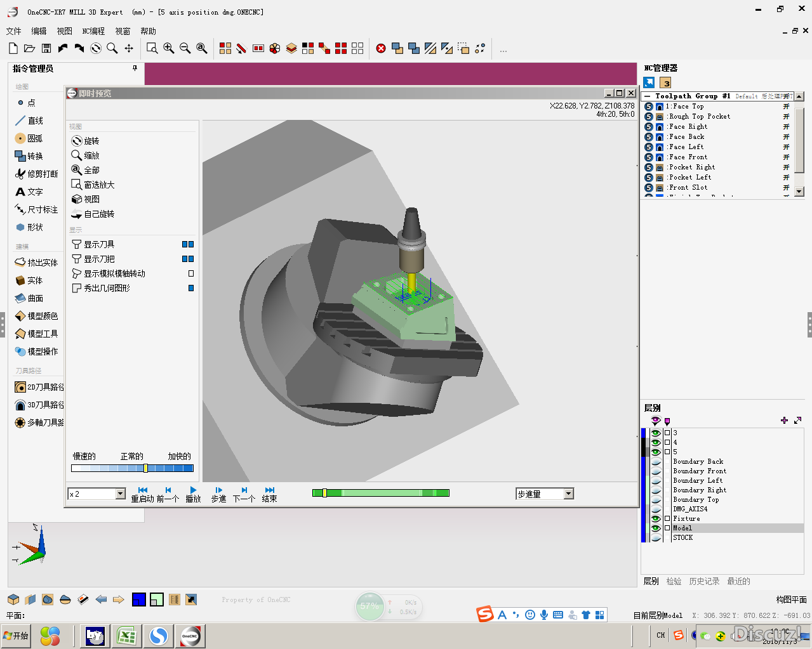This screenshot has width=812, height=649.
Task: Switch to the 历史记录 tab
Action: pyautogui.click(x=704, y=581)
